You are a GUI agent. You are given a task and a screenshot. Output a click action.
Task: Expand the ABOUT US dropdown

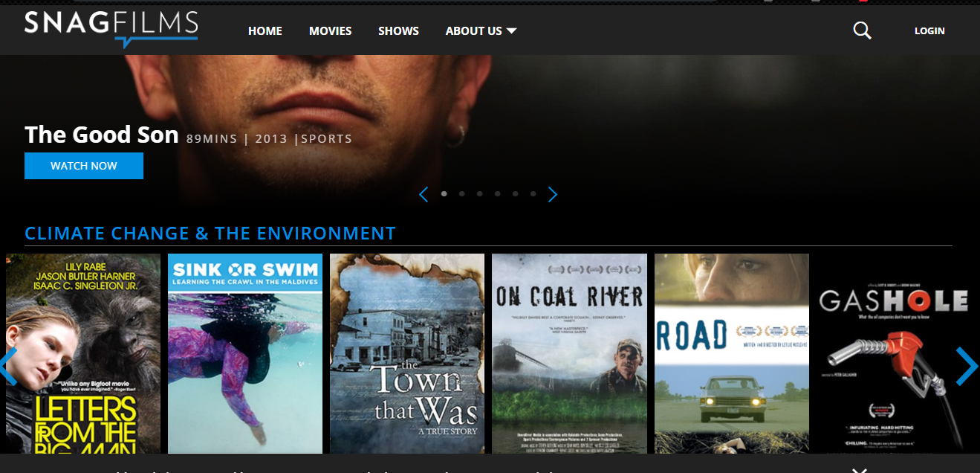[481, 31]
